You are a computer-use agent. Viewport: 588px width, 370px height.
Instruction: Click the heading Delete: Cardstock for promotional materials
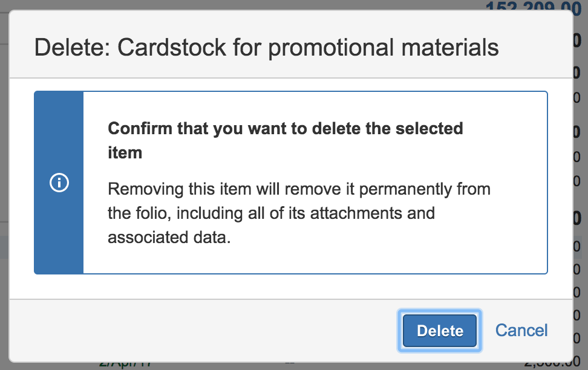click(x=267, y=47)
